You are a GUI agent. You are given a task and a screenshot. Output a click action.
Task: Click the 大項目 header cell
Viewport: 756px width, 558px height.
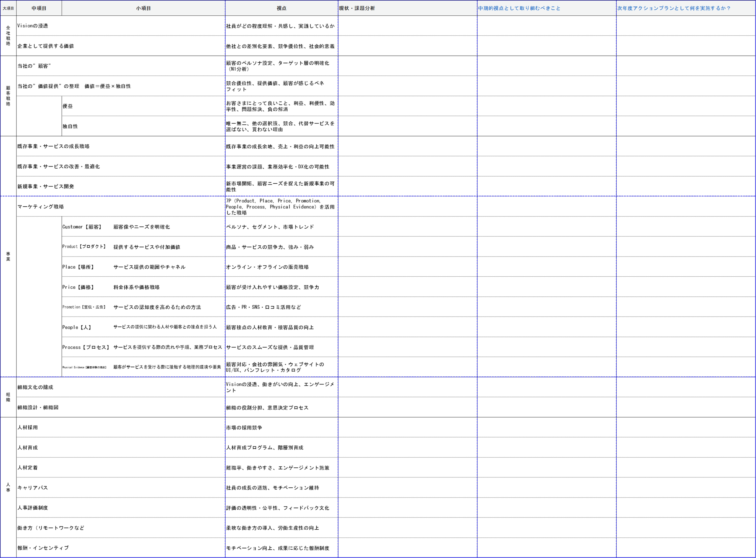click(x=9, y=8)
